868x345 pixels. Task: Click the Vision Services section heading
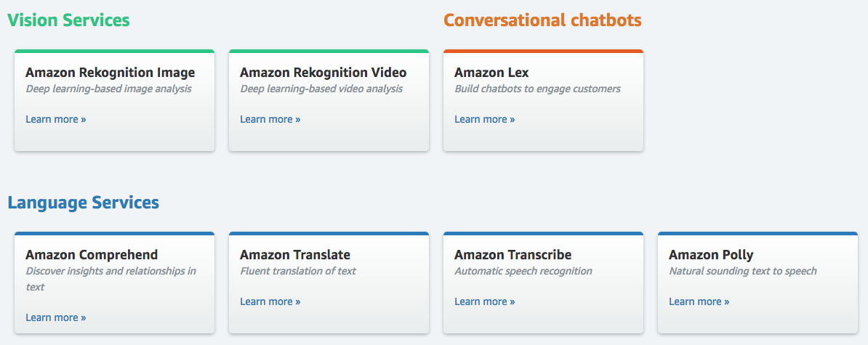(x=68, y=20)
